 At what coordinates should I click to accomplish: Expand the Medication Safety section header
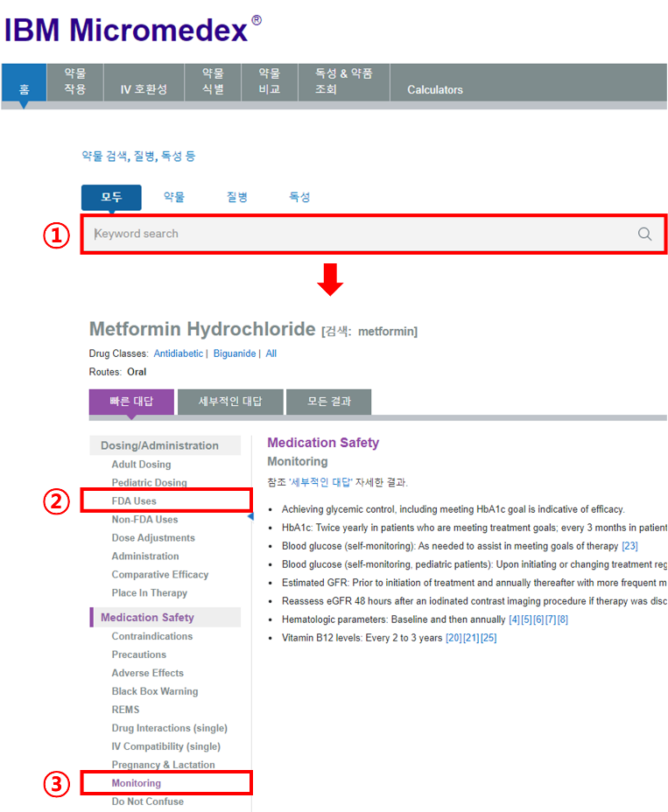pyautogui.click(x=147, y=618)
